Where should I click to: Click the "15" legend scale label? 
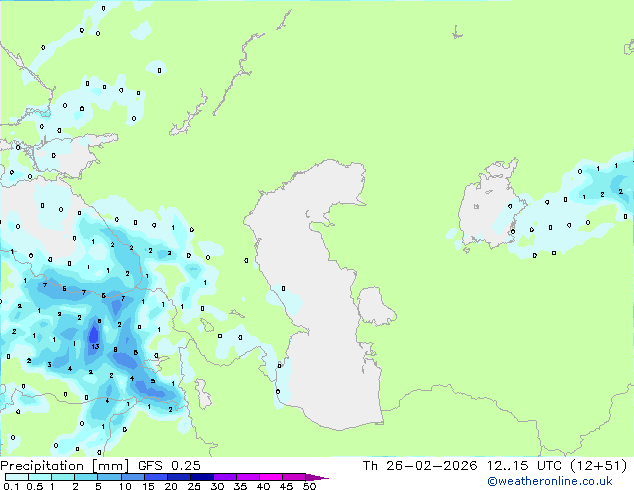pyautogui.click(x=148, y=486)
